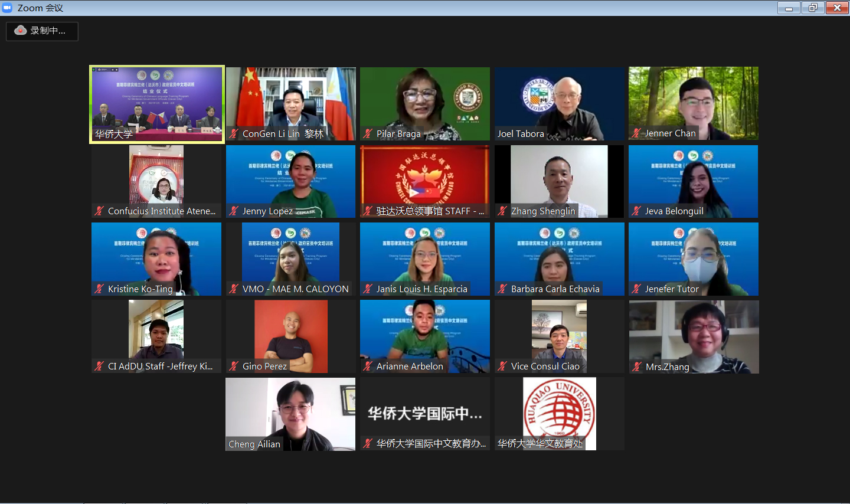Restore down the Zoom meeting window
The width and height of the screenshot is (850, 504).
813,8
